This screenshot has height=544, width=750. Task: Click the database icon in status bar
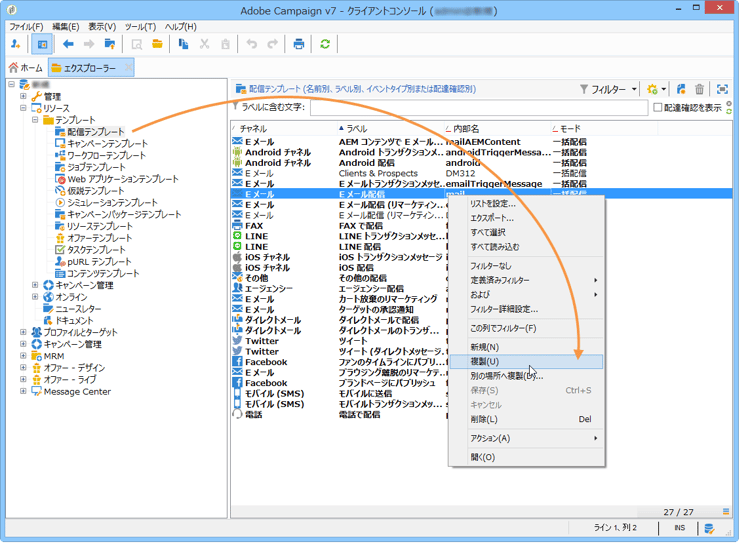click(x=709, y=528)
